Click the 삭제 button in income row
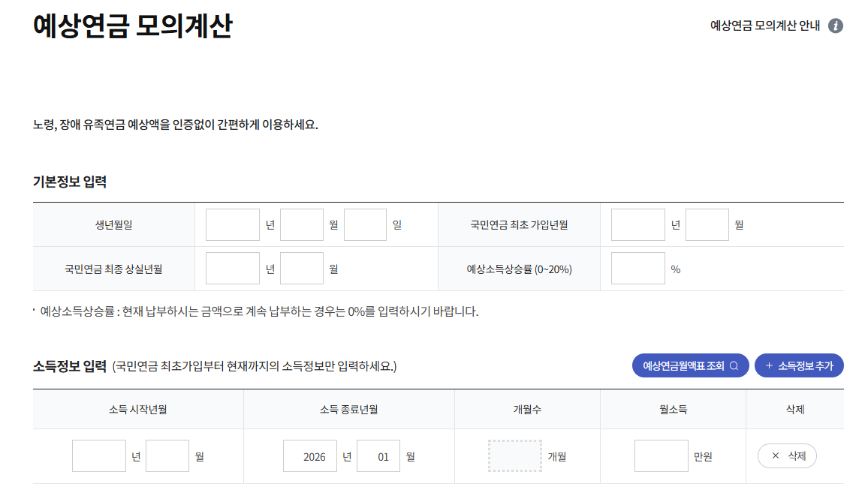 click(x=787, y=455)
